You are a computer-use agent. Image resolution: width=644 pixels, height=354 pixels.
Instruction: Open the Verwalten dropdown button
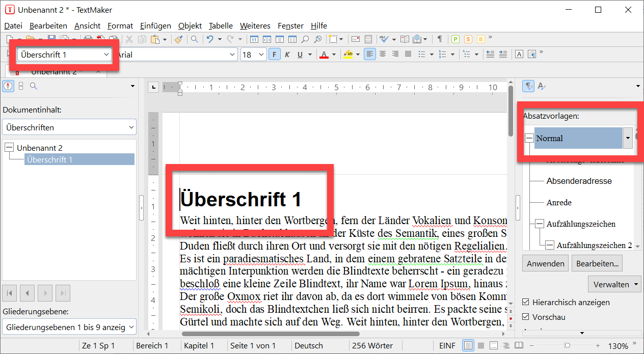(614, 284)
